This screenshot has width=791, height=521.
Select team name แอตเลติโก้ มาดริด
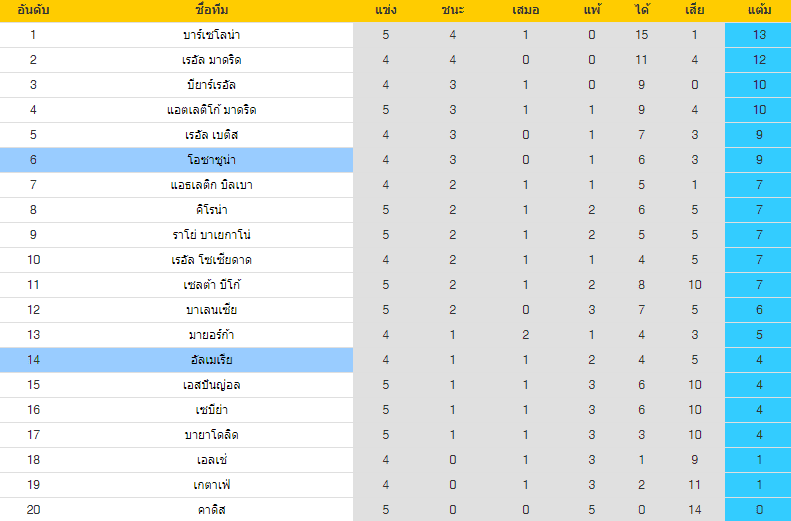tap(212, 110)
